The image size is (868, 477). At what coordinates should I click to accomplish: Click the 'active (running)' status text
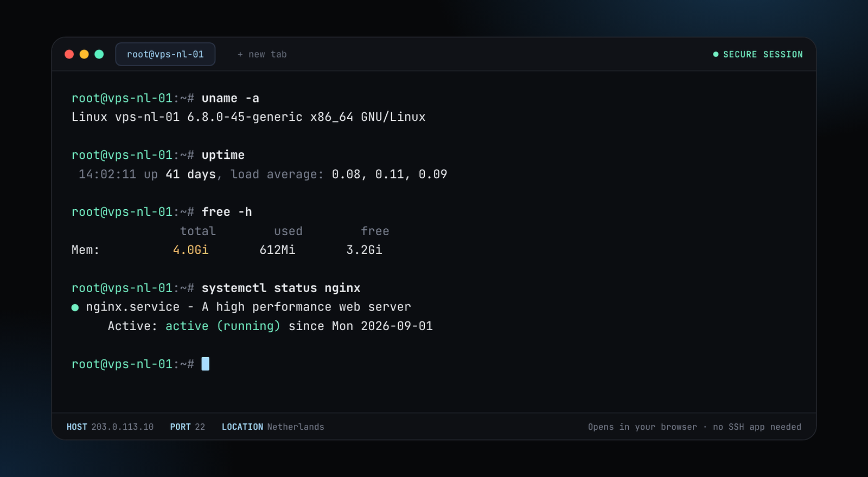(x=223, y=326)
